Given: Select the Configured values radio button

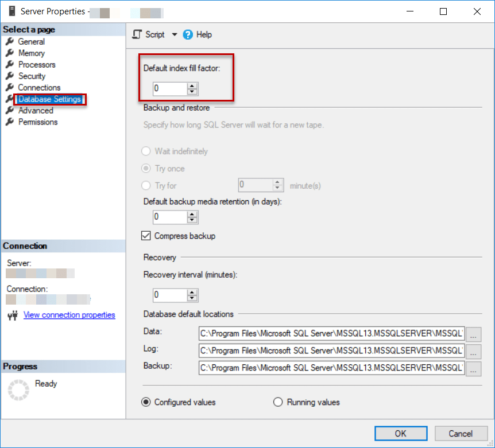Looking at the screenshot, I should click(x=146, y=402).
